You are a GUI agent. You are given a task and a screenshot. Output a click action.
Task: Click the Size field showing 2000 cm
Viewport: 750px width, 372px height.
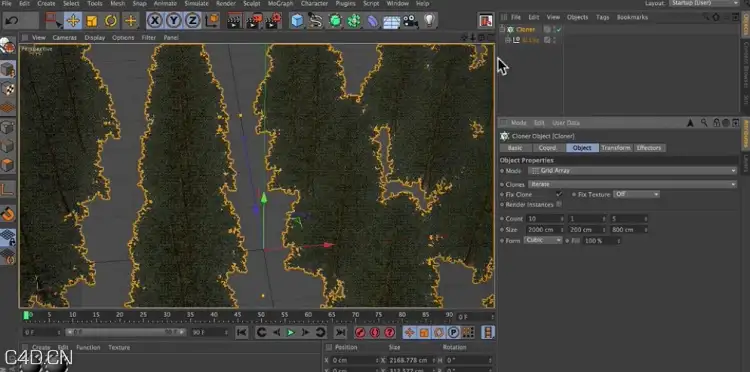coord(545,230)
